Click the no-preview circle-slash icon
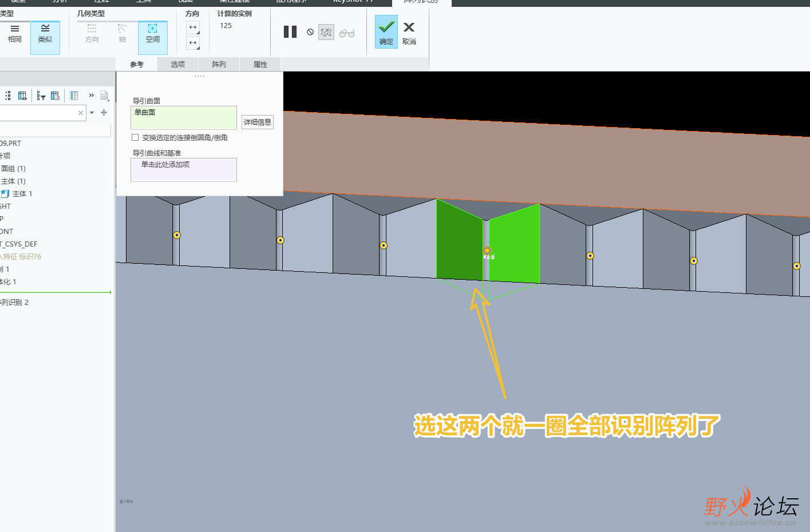Image resolution: width=810 pixels, height=532 pixels. tap(310, 32)
